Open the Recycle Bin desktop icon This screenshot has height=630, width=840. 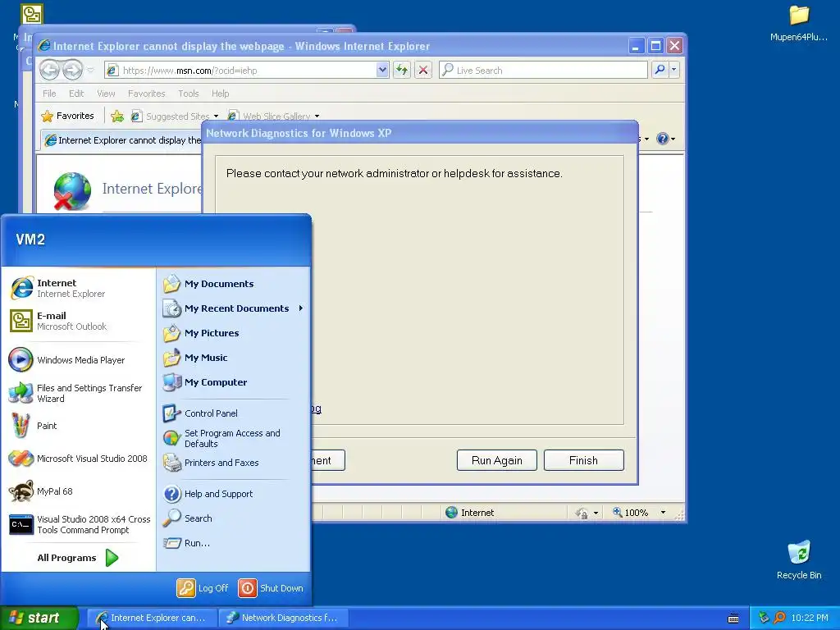(799, 559)
